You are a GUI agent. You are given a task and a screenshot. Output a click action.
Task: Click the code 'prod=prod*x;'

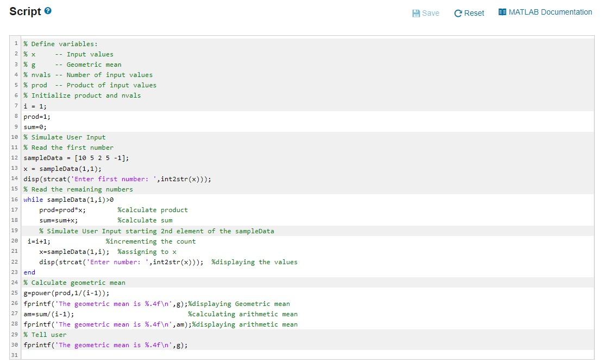[62, 210]
